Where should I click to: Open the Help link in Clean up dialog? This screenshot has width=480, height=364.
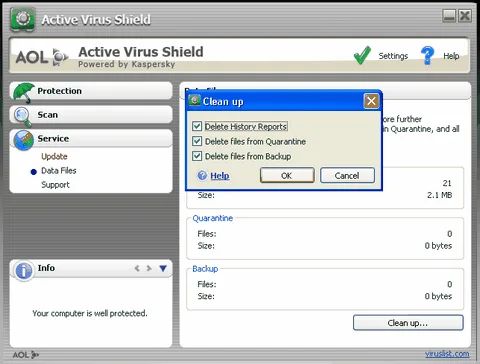220,176
